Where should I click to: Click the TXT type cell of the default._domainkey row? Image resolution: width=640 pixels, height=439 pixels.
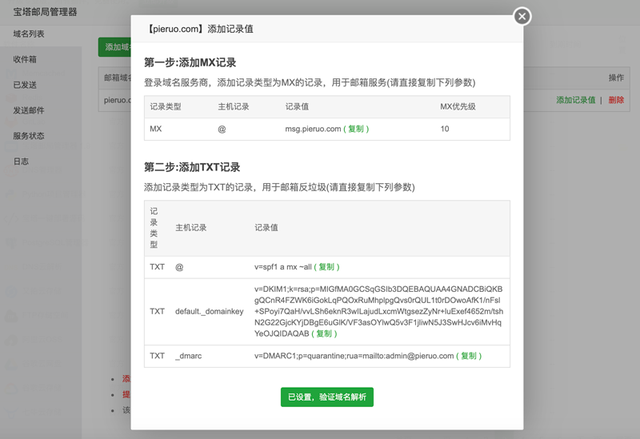(157, 311)
